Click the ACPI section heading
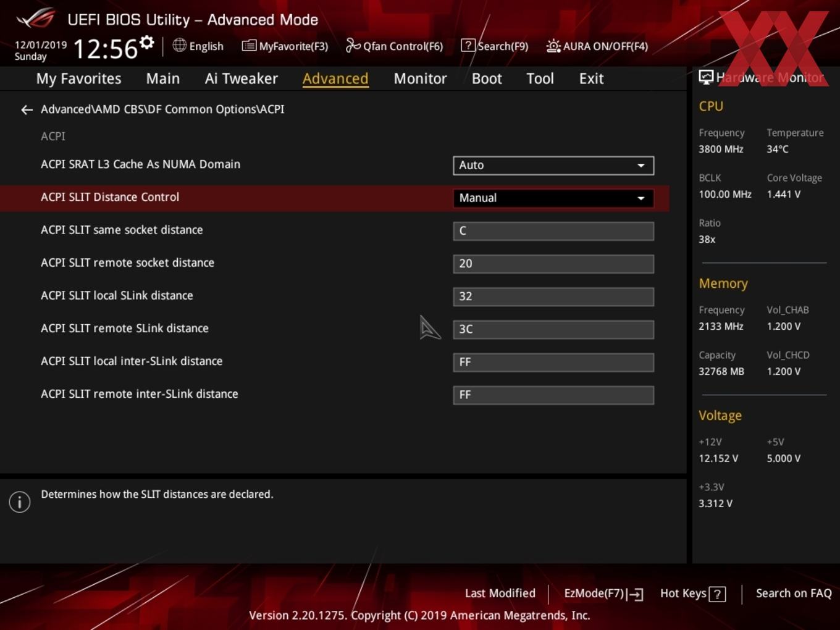The height and width of the screenshot is (630, 840). [x=53, y=136]
